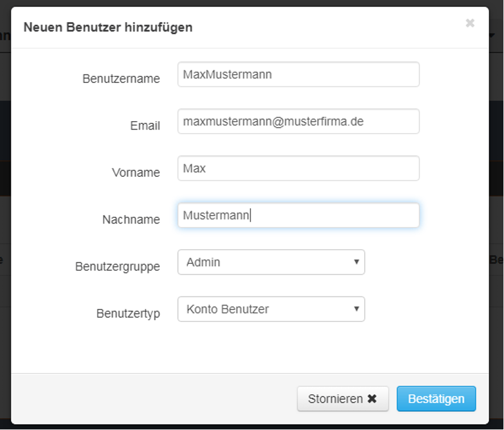Click the Email label text

145,126
